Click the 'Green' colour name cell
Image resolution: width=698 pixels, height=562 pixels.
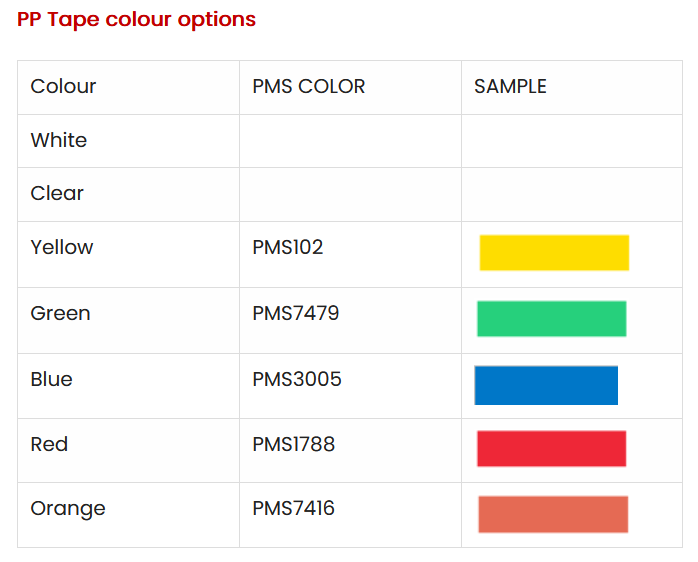coord(61,314)
